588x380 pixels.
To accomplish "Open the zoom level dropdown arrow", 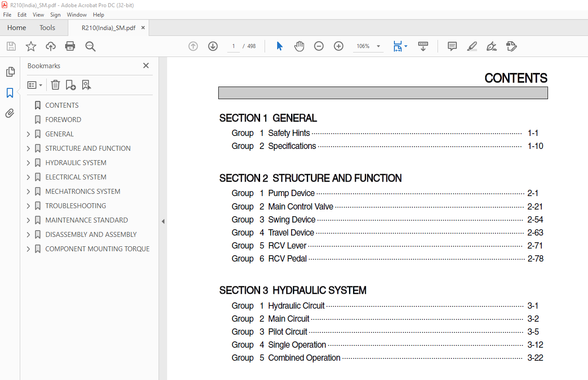I will coord(378,46).
